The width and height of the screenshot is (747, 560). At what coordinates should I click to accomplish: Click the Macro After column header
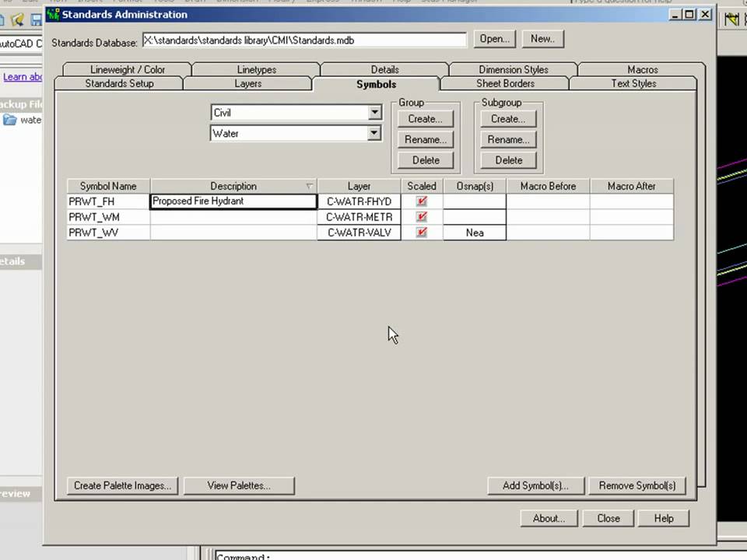point(632,186)
